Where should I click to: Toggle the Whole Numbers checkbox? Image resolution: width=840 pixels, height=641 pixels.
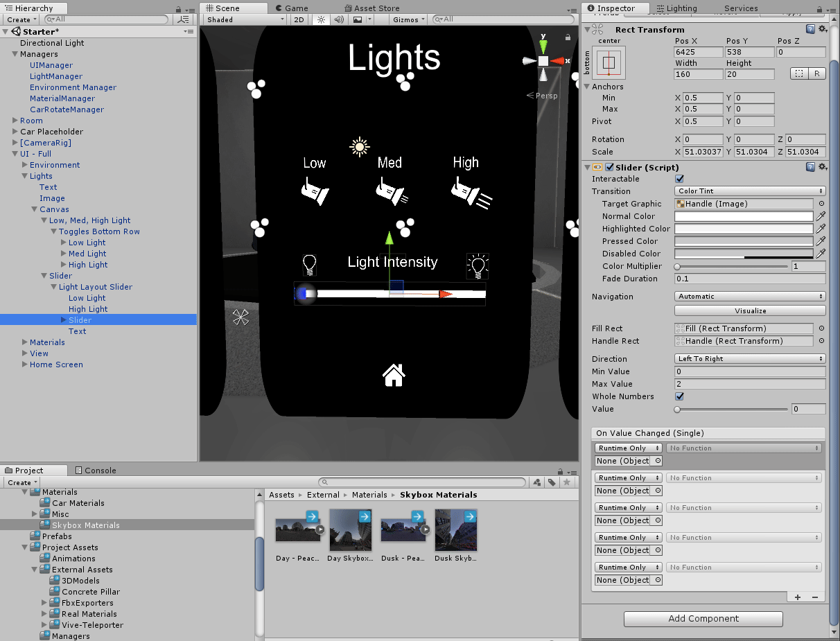679,396
